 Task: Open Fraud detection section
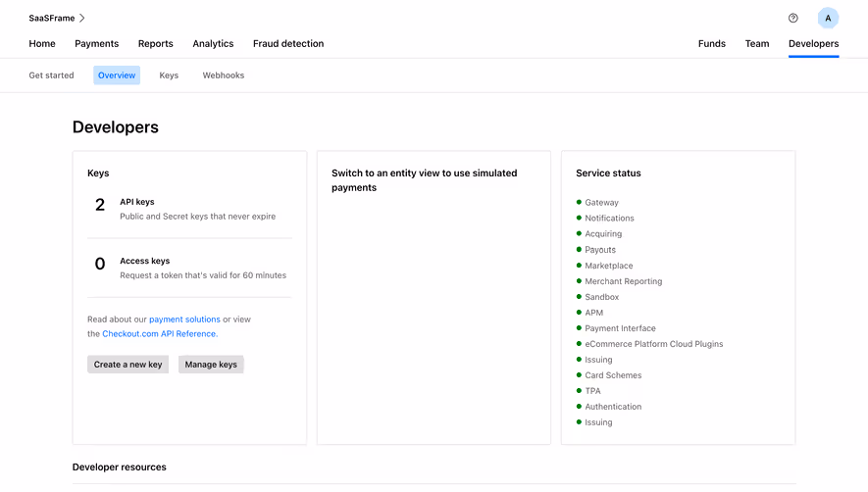point(288,44)
